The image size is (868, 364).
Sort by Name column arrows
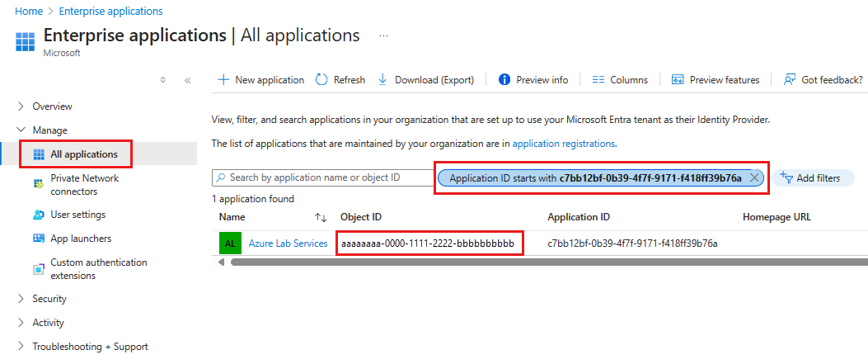coord(321,217)
